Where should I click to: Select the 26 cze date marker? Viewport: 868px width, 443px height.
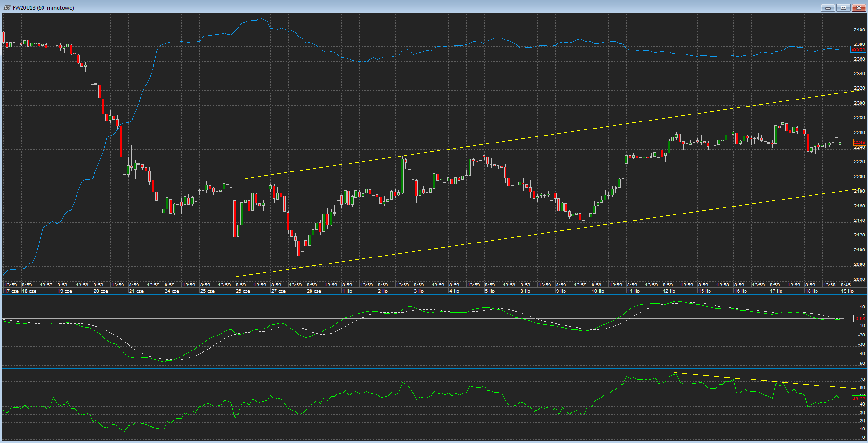(243, 291)
